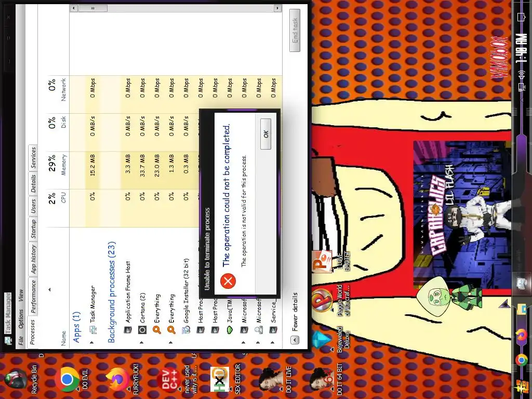Select the Apps (1) group heading
The image size is (532, 399).
[x=76, y=327]
